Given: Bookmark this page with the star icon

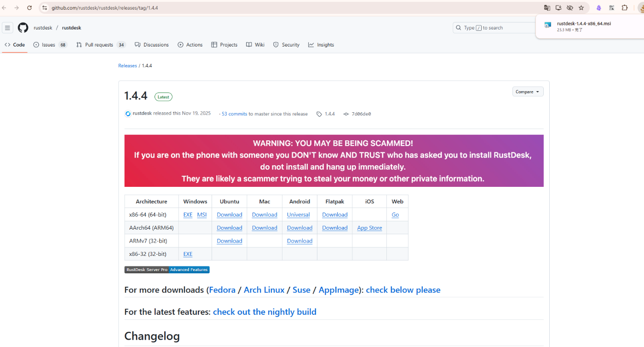Looking at the screenshot, I should coord(581,8).
